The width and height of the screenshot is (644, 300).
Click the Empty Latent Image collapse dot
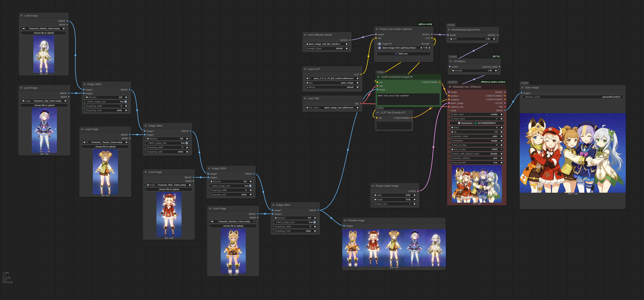point(373,186)
